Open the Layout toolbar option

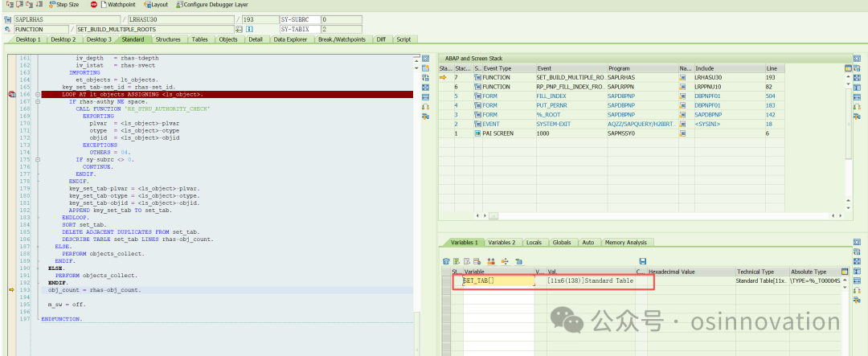pyautogui.click(x=156, y=5)
